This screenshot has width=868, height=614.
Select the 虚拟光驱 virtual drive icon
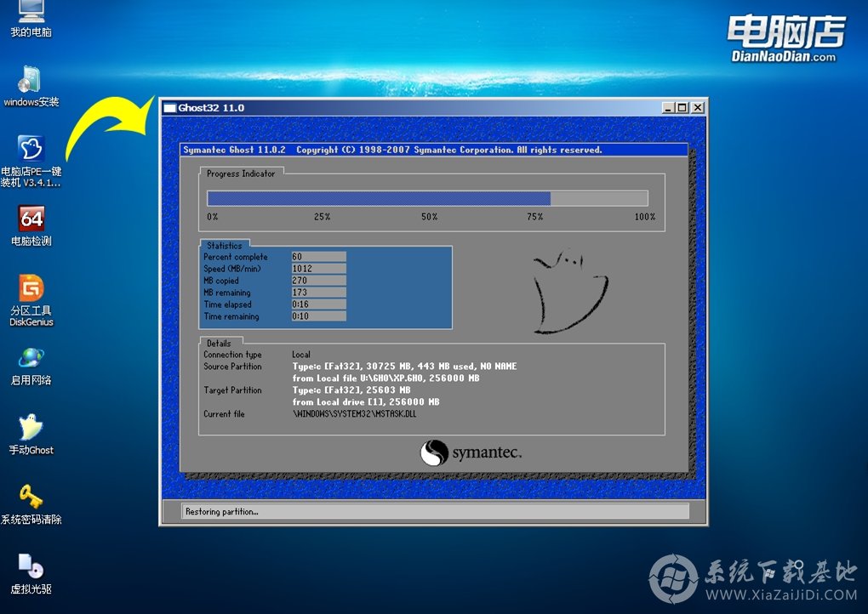(31, 566)
